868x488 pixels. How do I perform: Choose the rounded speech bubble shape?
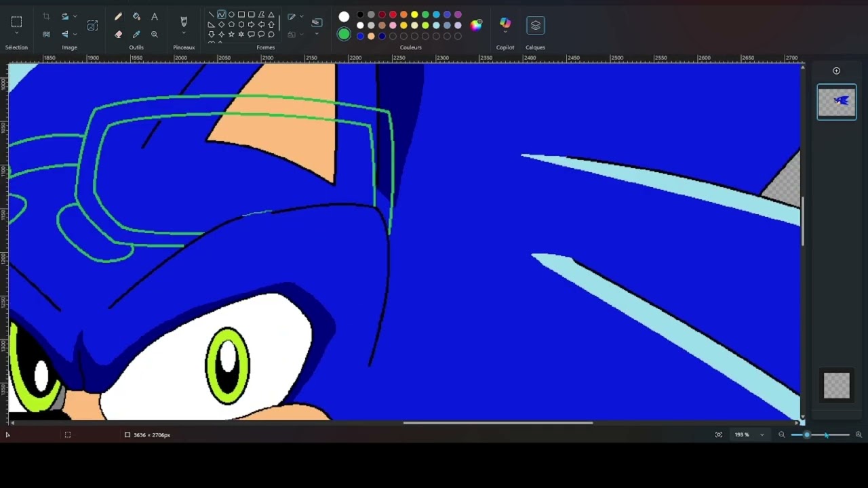251,35
